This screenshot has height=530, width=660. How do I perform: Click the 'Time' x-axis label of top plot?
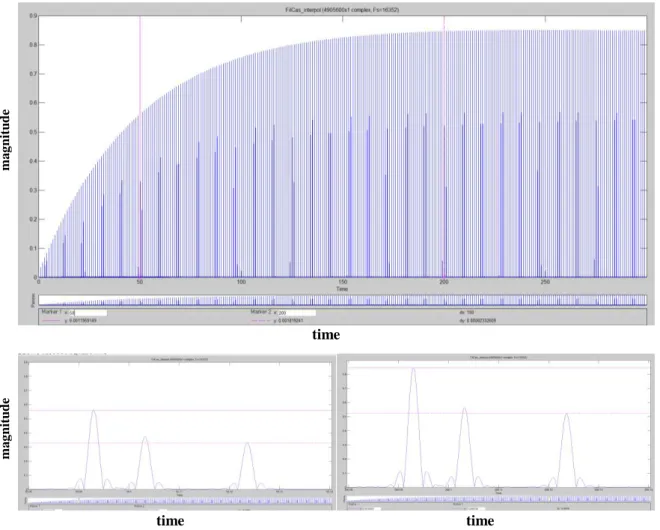click(342, 289)
